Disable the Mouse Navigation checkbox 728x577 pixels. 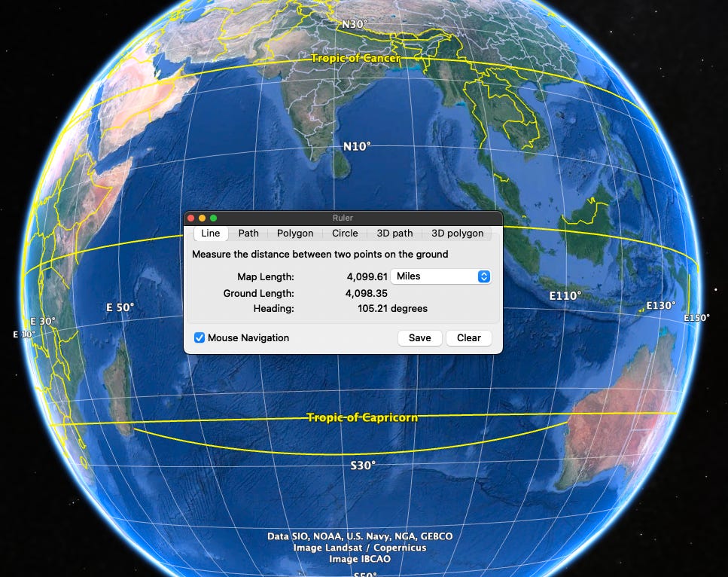[x=200, y=337]
